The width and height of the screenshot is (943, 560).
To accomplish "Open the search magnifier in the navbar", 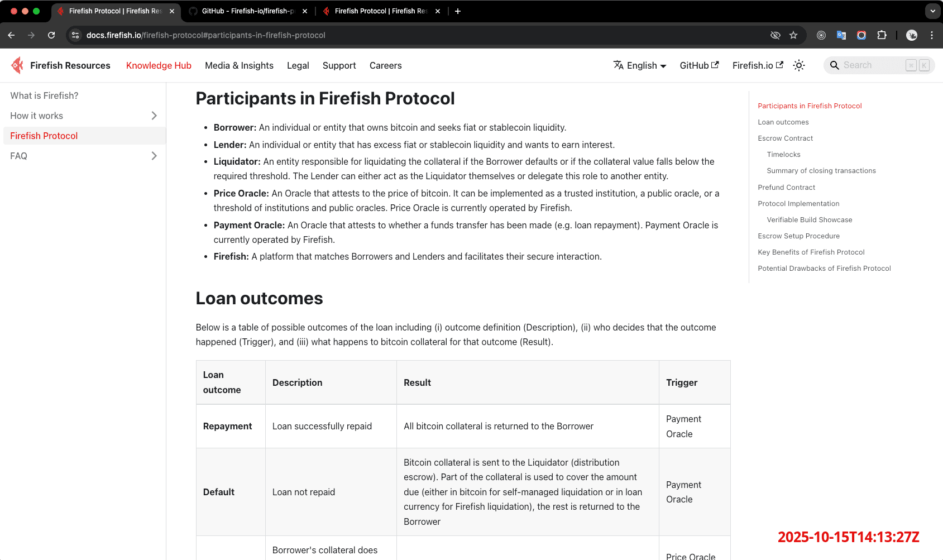I will click(834, 65).
